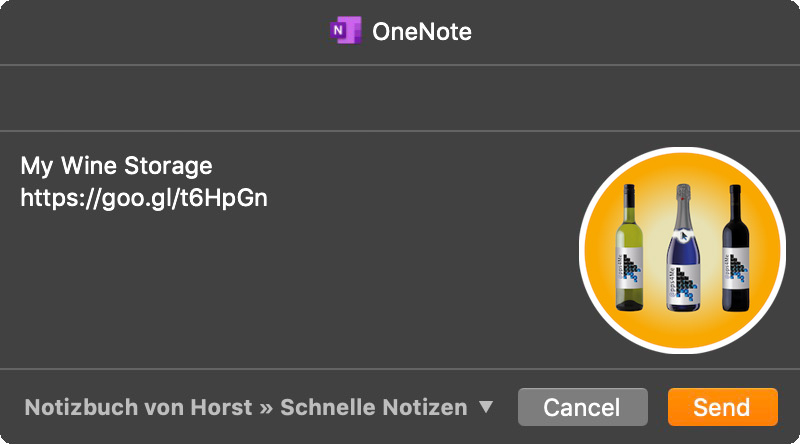Viewport: 800px width, 444px height.
Task: Click the circular orange wine bottles thumbnail
Action: (x=683, y=250)
